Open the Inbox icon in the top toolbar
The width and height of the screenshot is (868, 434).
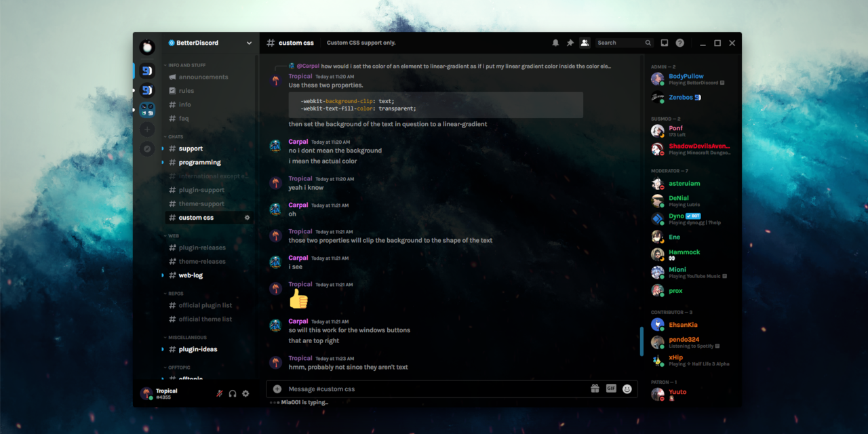[x=664, y=42]
